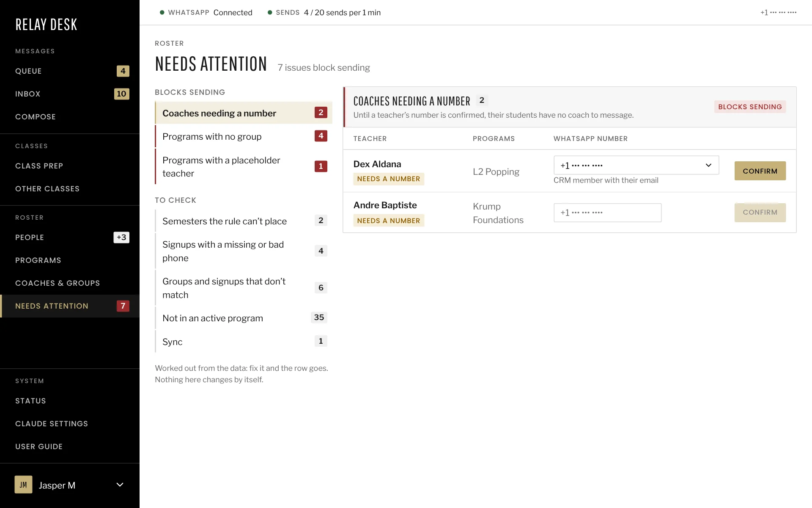Click the WhatsApp Number column header
This screenshot has width=812, height=508.
click(590, 138)
